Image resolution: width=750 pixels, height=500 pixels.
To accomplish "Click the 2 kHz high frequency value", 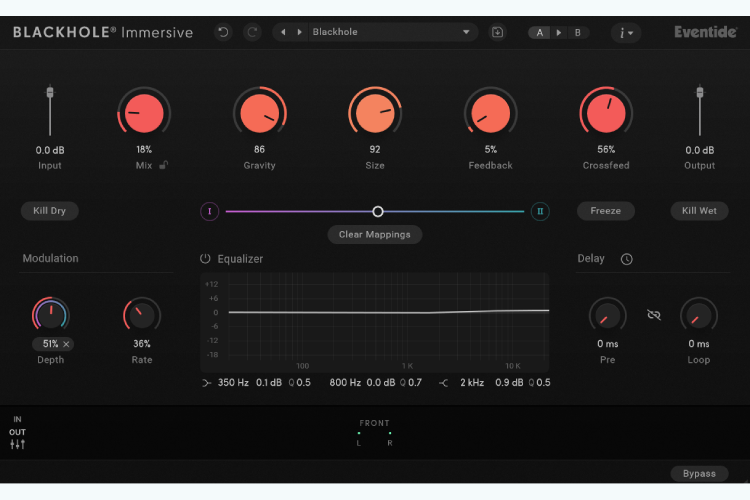I will (x=472, y=383).
